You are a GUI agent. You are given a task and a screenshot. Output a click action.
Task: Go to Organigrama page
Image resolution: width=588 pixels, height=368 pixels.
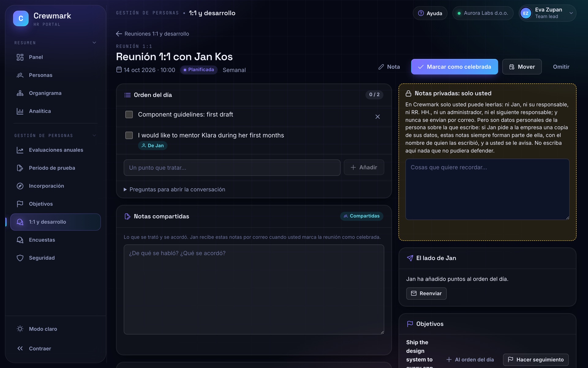click(55, 93)
